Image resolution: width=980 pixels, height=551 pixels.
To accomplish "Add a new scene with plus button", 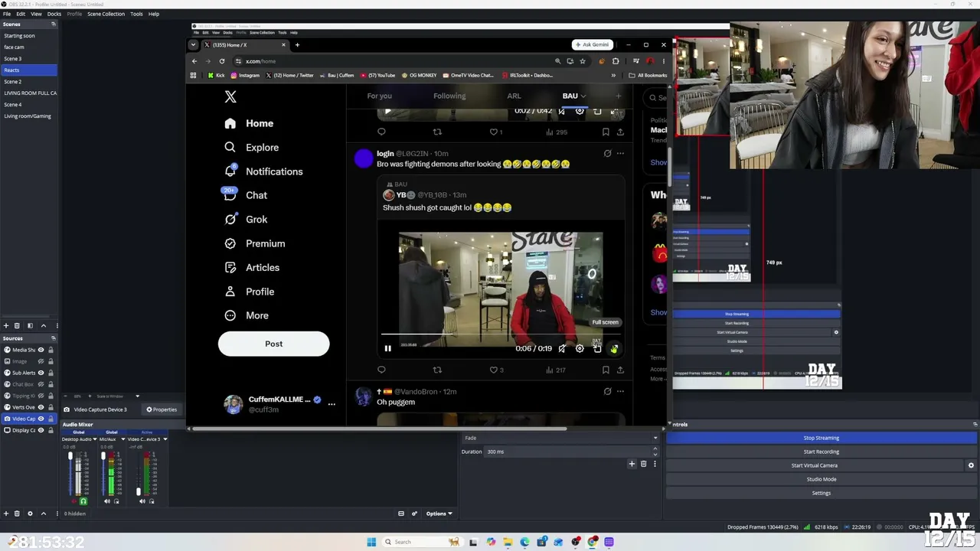I will point(6,326).
